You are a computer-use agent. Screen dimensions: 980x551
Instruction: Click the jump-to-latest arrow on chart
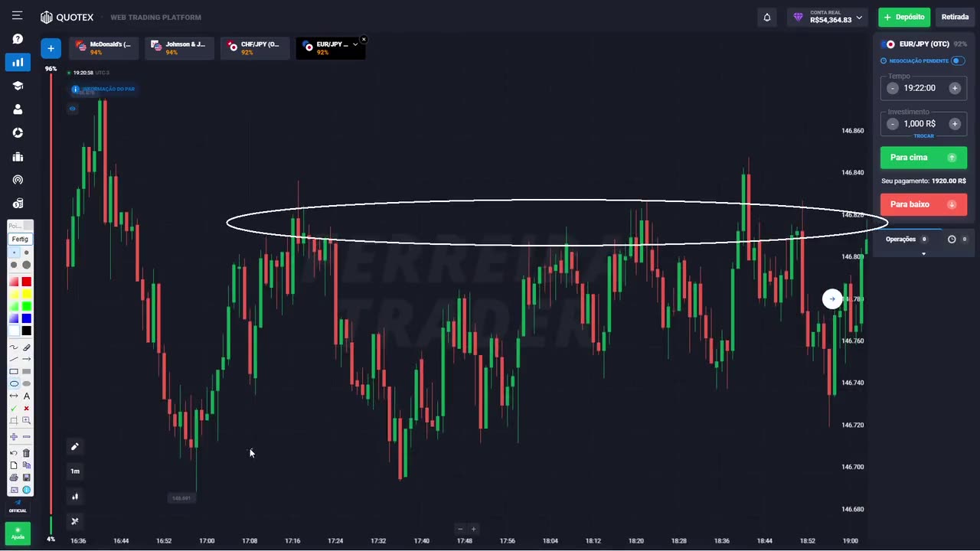832,299
